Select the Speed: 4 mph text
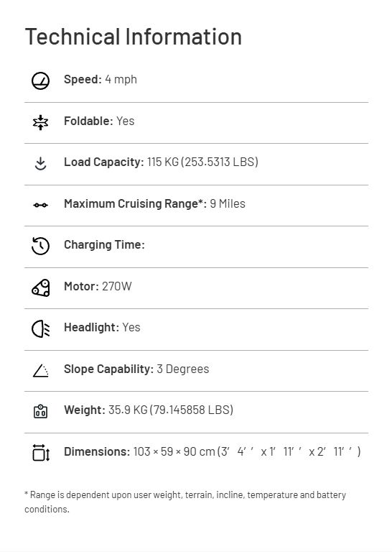This screenshot has height=552, width=392. pos(101,80)
